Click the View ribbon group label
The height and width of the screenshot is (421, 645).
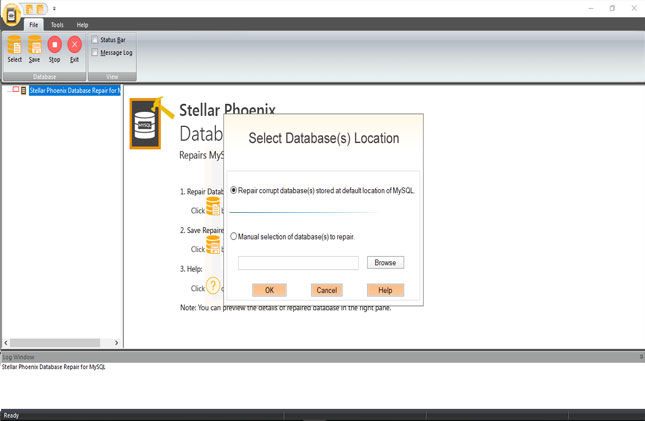tap(112, 77)
